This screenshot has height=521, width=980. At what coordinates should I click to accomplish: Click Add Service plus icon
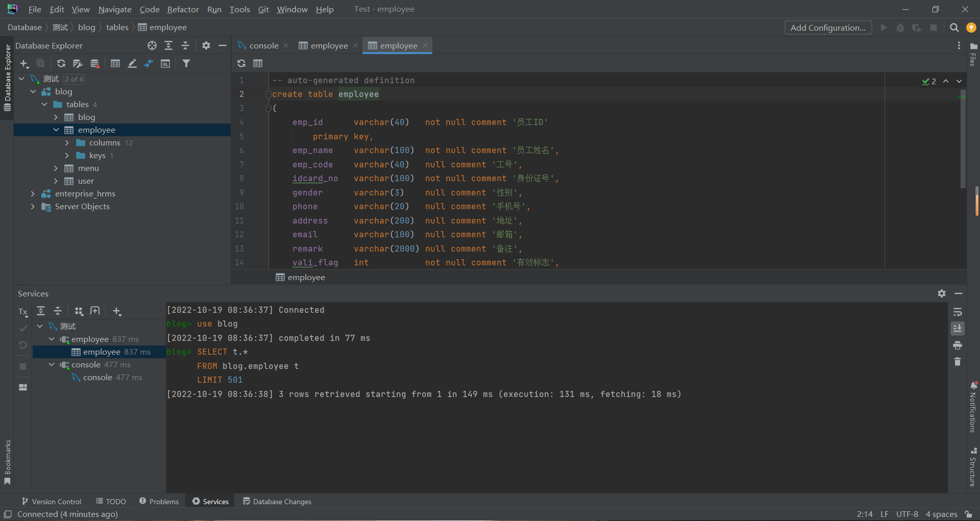[x=117, y=311]
